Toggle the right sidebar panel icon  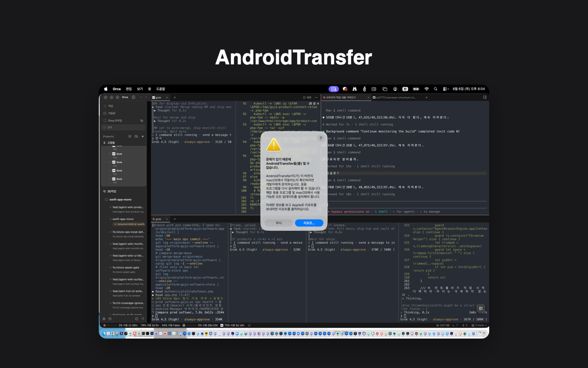pos(484,98)
